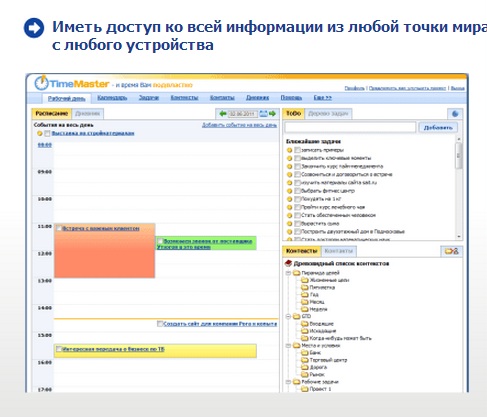Click the folder-and-person icon in the Контексты panel

(x=452, y=251)
